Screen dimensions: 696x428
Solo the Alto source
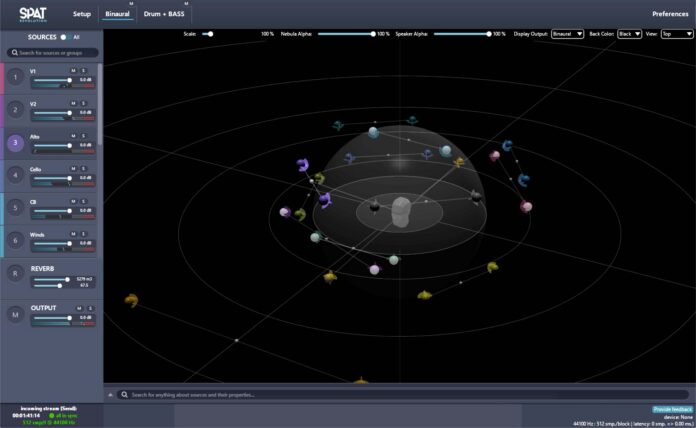tap(83, 136)
